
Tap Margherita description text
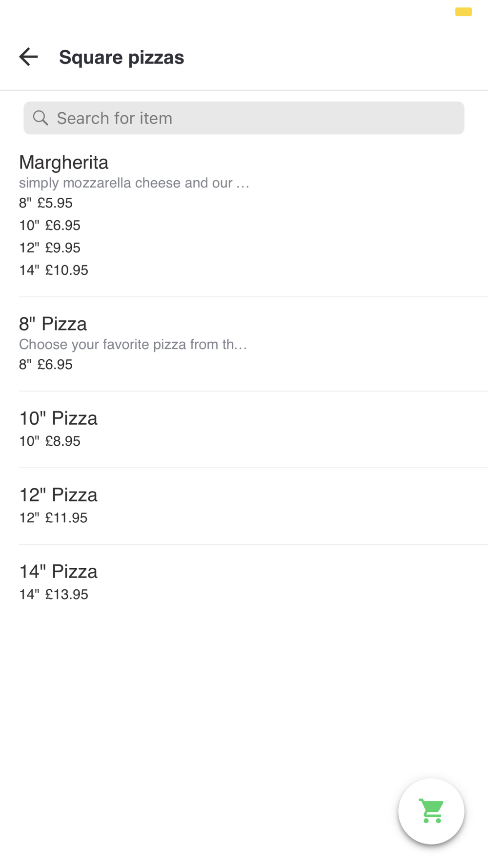pos(134,183)
